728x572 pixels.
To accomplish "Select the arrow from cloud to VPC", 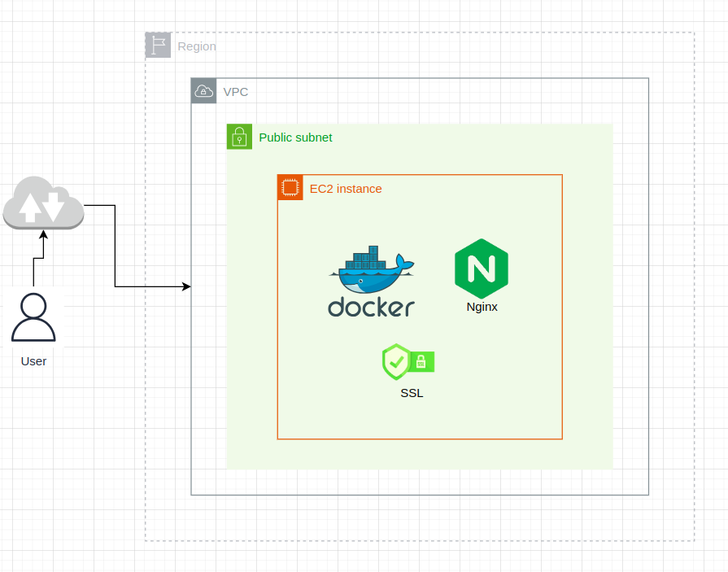I will click(x=116, y=246).
